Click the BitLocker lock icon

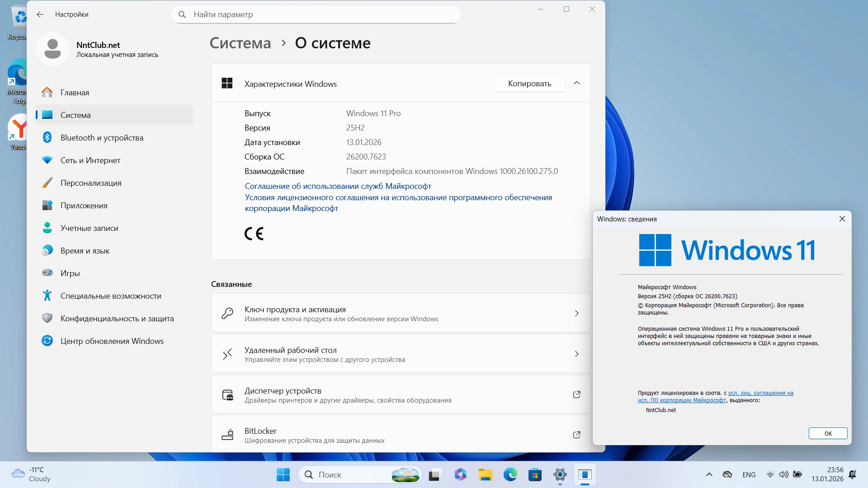[227, 435]
